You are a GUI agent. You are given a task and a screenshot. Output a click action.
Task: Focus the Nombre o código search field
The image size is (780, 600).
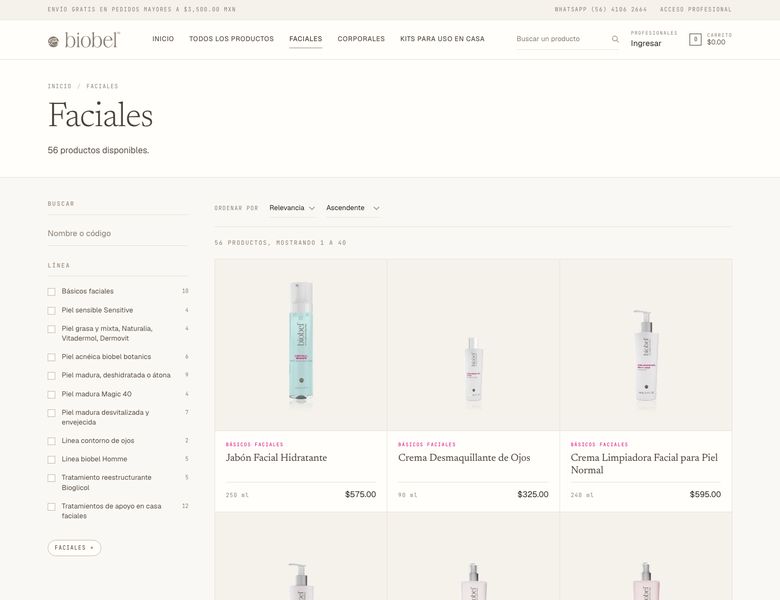click(x=117, y=233)
